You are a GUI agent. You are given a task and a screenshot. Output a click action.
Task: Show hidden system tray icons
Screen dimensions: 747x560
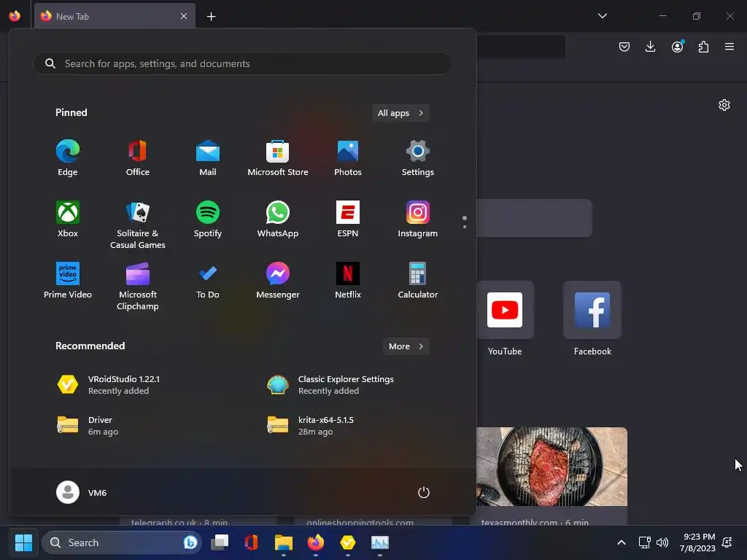pos(622,542)
